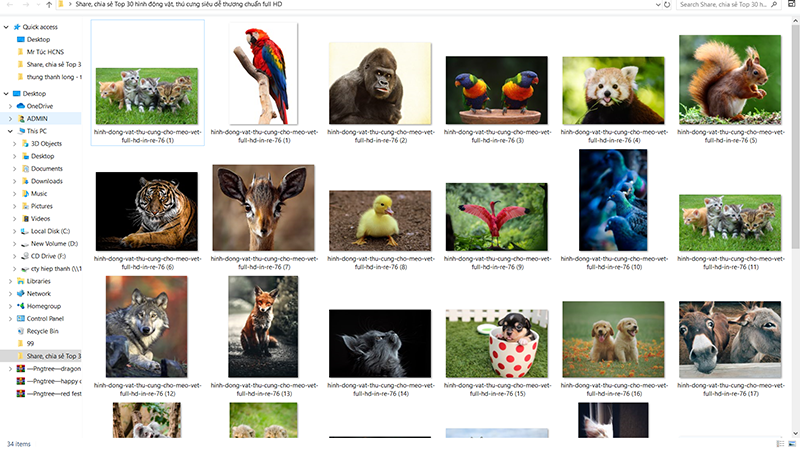The width and height of the screenshot is (800, 450).
Task: Select the Pngtree happy archive icon
Action: 21,381
